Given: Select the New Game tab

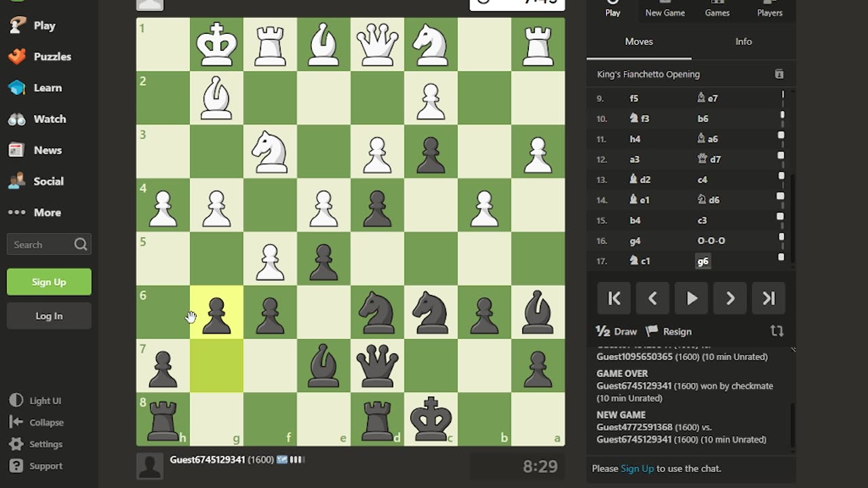Looking at the screenshot, I should pyautogui.click(x=665, y=8).
